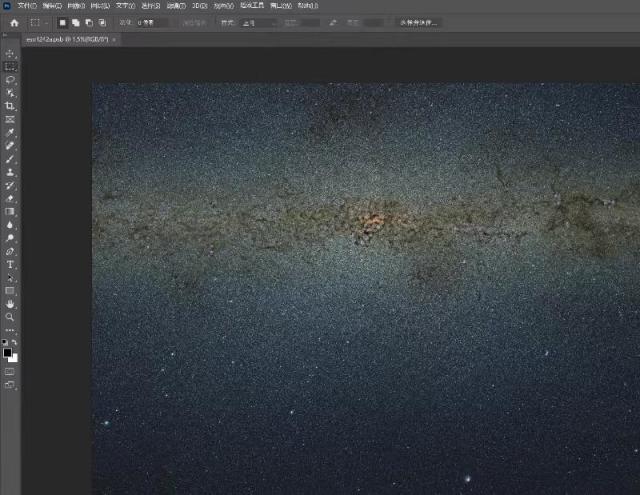Enable Add to selection mode

(76, 22)
